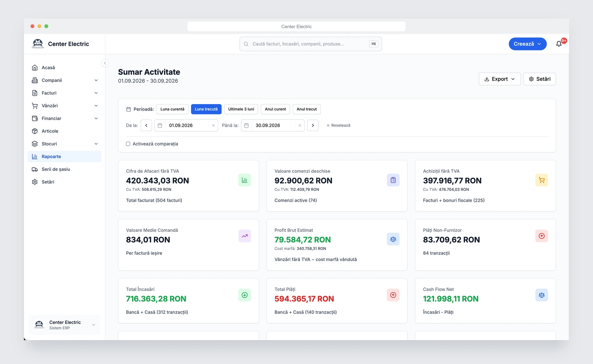Select the Luna curentă period
The height and width of the screenshot is (364, 593).
(x=173, y=109)
